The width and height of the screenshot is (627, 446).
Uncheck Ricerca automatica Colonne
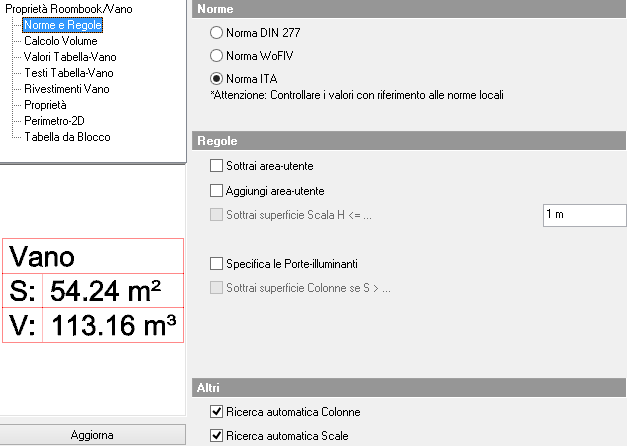click(216, 412)
